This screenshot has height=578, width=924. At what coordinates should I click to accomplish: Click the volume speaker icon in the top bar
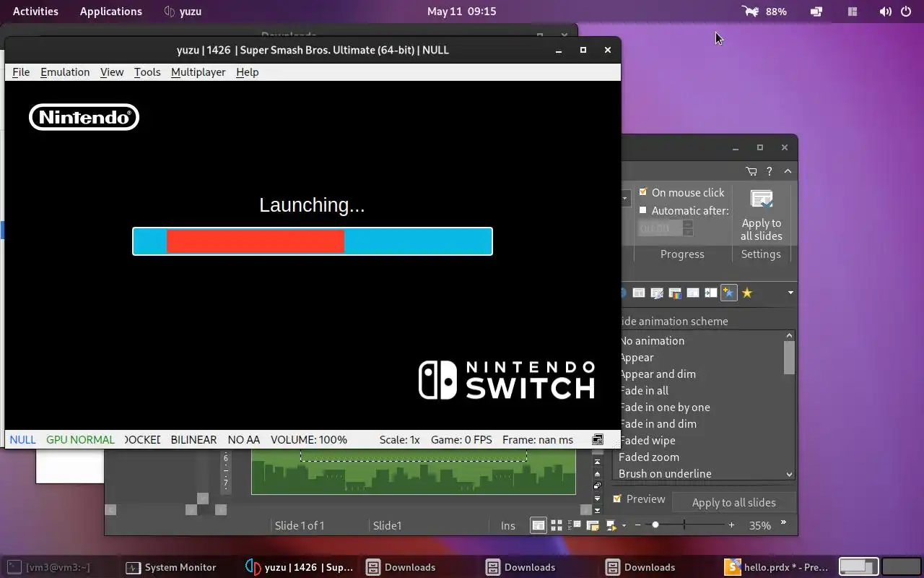[x=885, y=12]
